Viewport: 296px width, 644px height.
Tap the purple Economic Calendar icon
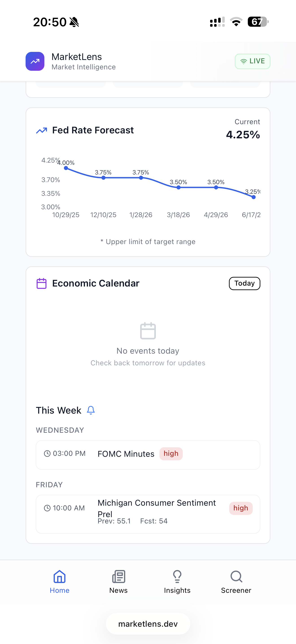click(x=41, y=284)
